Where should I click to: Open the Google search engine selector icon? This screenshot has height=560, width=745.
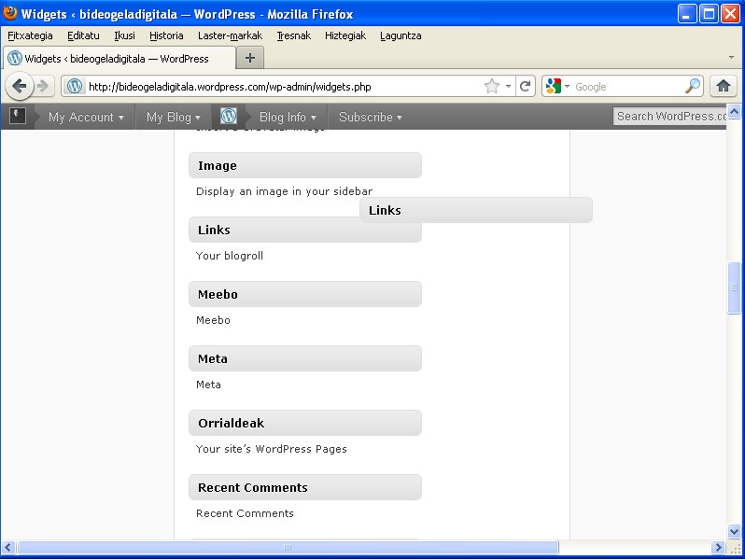tap(556, 86)
